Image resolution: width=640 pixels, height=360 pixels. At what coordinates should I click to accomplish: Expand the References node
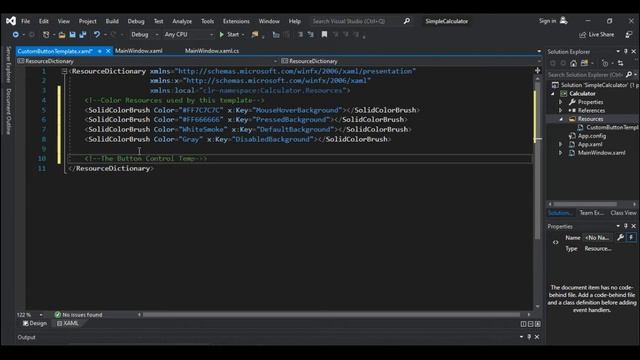click(x=561, y=111)
